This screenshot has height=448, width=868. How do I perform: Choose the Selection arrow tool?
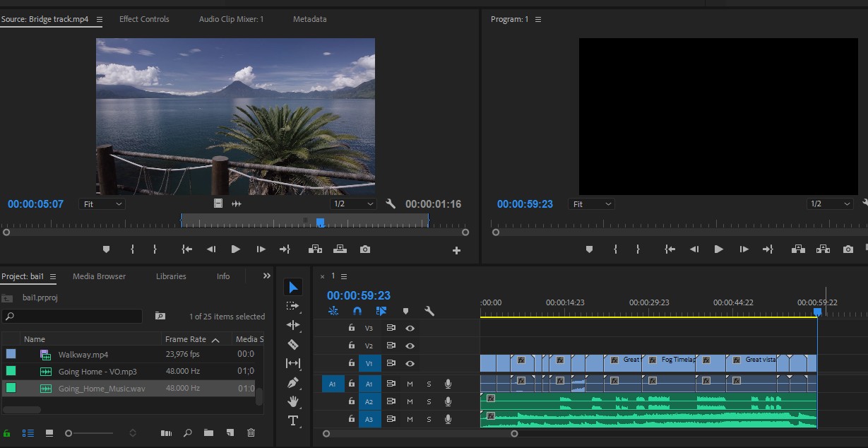pyautogui.click(x=293, y=287)
